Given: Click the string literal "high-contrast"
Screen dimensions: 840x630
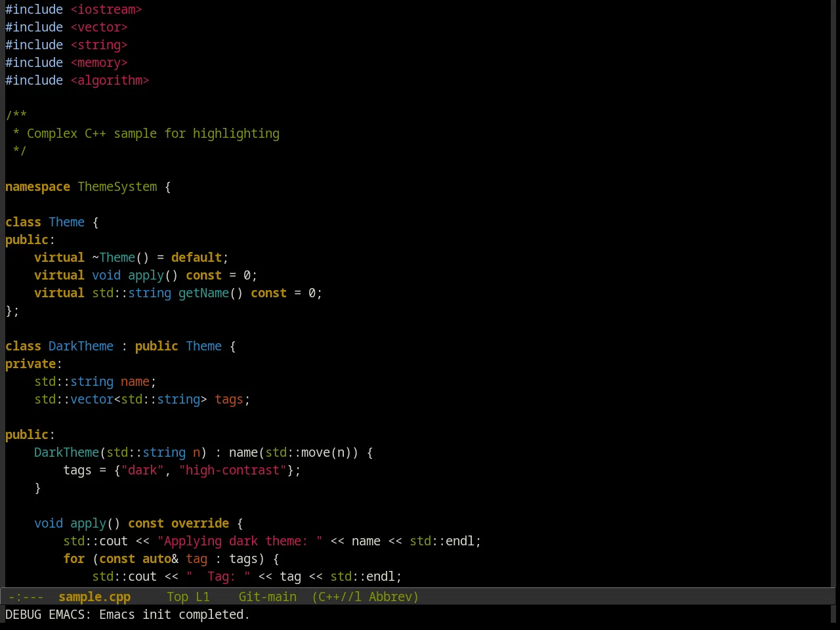Looking at the screenshot, I should coord(232,470).
